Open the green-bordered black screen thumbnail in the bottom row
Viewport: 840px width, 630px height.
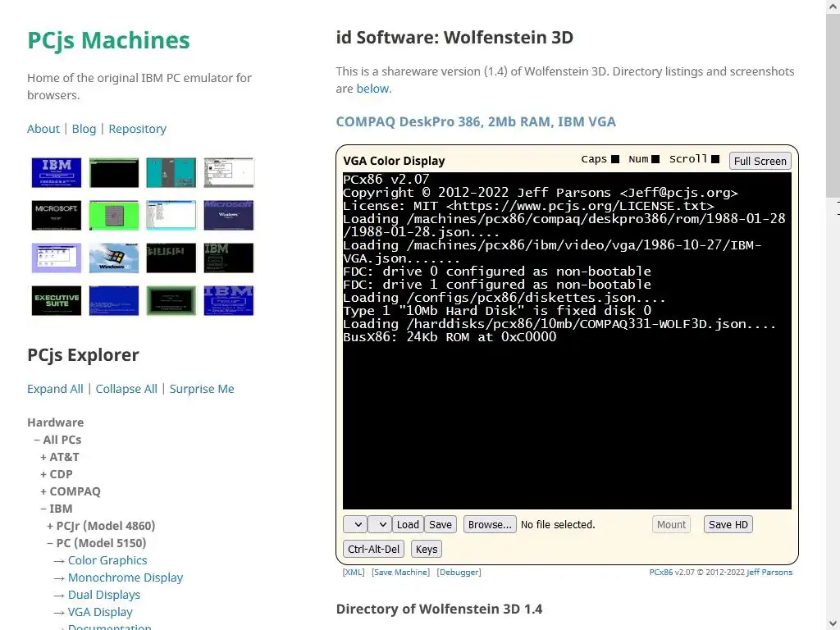(x=171, y=300)
